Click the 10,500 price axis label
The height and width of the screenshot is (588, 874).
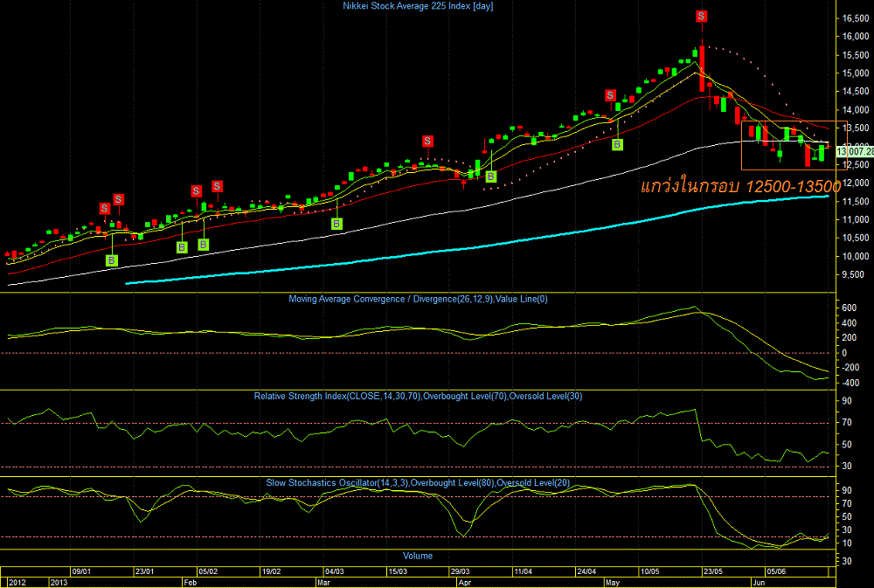point(856,238)
